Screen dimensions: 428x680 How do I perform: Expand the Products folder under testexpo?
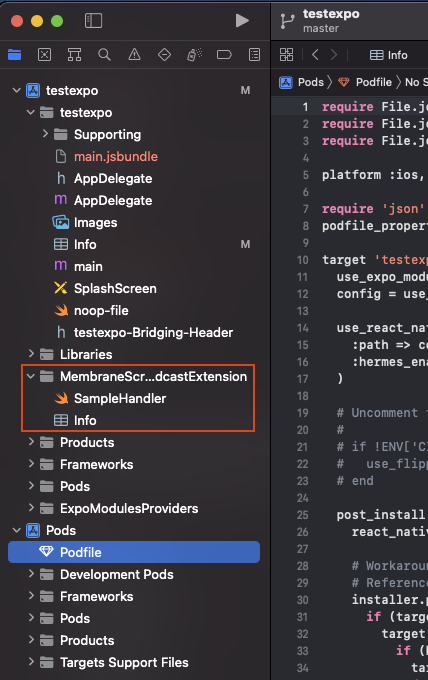[31, 441]
